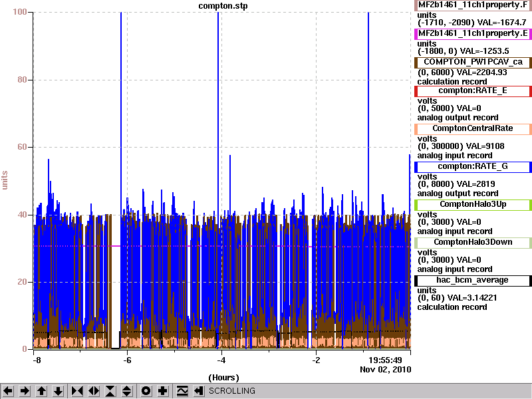Image resolution: width=532 pixels, height=399 pixels.
Task: Select the ComptonHalo3Down curve legend
Action: tap(473, 242)
